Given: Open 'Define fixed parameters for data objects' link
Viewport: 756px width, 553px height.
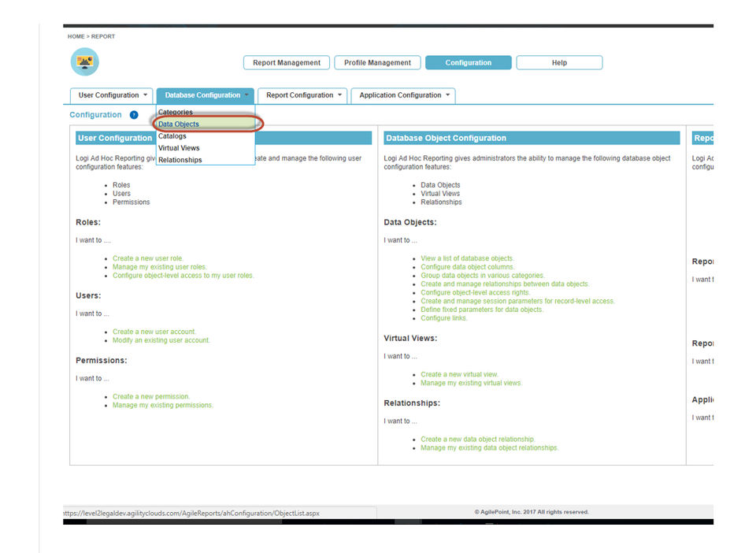Looking at the screenshot, I should click(x=482, y=310).
